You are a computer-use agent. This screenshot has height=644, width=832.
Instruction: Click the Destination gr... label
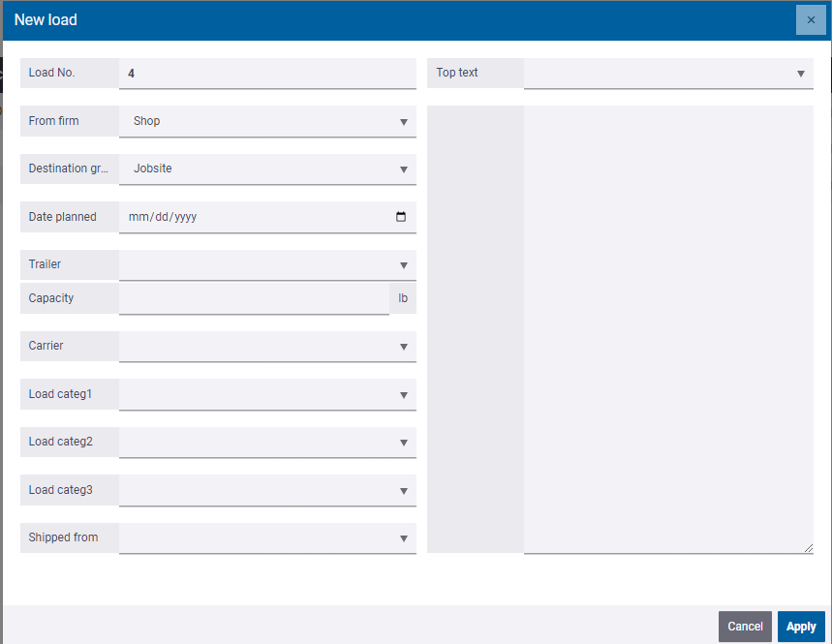tap(68, 169)
